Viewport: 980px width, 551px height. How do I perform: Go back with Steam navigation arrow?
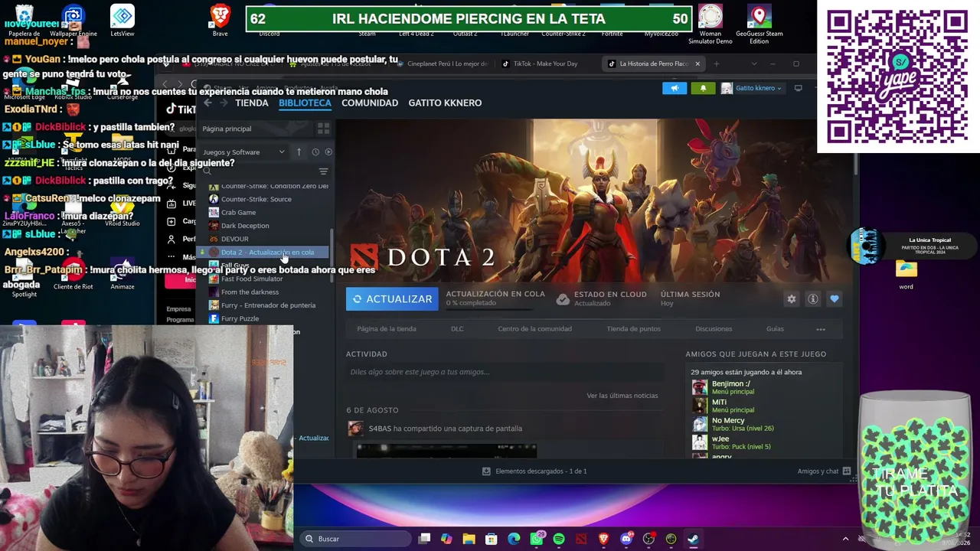(x=208, y=103)
